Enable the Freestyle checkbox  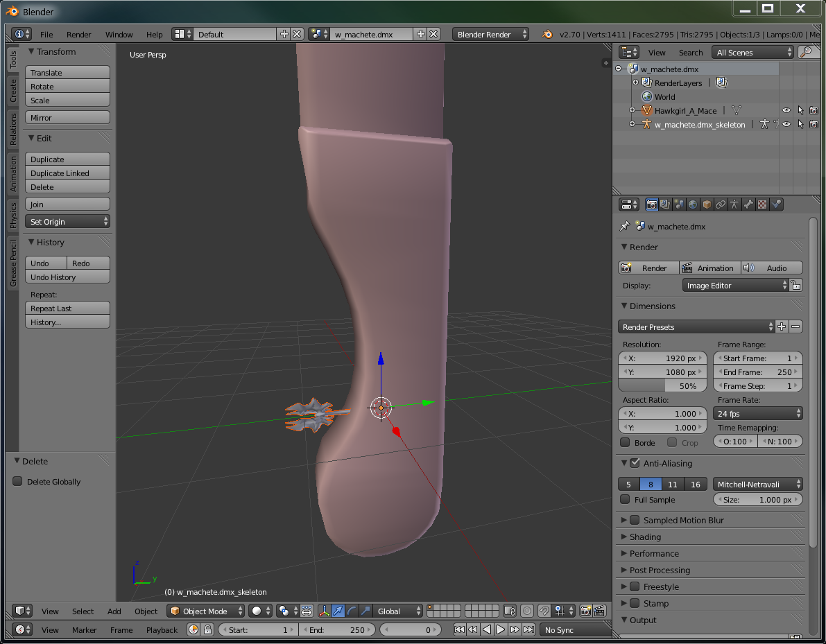click(635, 586)
